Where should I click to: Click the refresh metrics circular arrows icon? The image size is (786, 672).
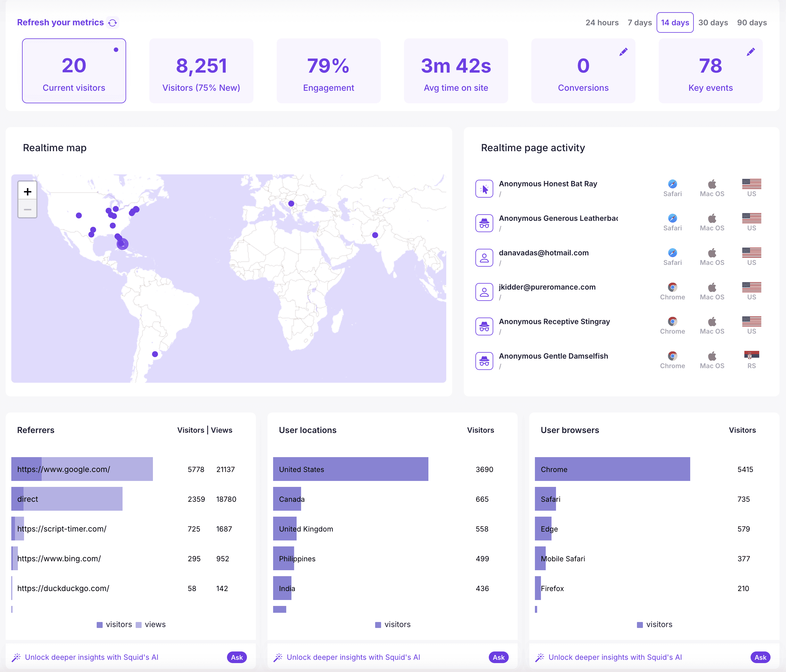tap(112, 23)
